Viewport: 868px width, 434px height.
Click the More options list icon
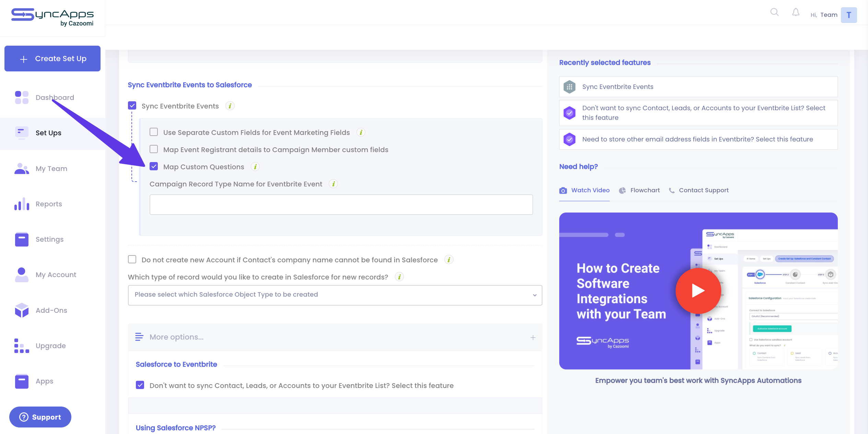point(139,337)
